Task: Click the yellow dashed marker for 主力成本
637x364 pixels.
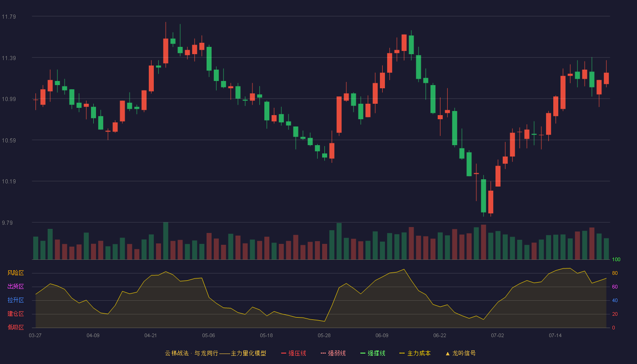Action: pos(402,353)
